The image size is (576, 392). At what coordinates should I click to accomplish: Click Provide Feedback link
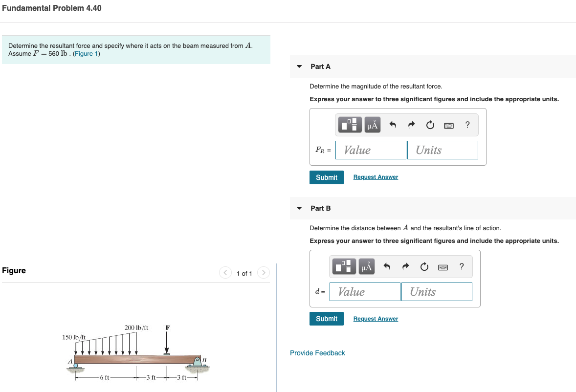click(x=317, y=353)
